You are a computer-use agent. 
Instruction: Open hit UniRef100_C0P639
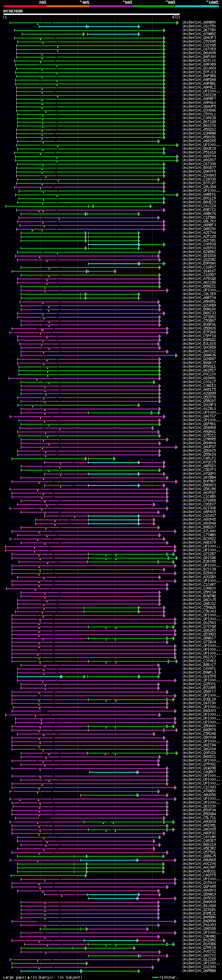click(x=199, y=118)
